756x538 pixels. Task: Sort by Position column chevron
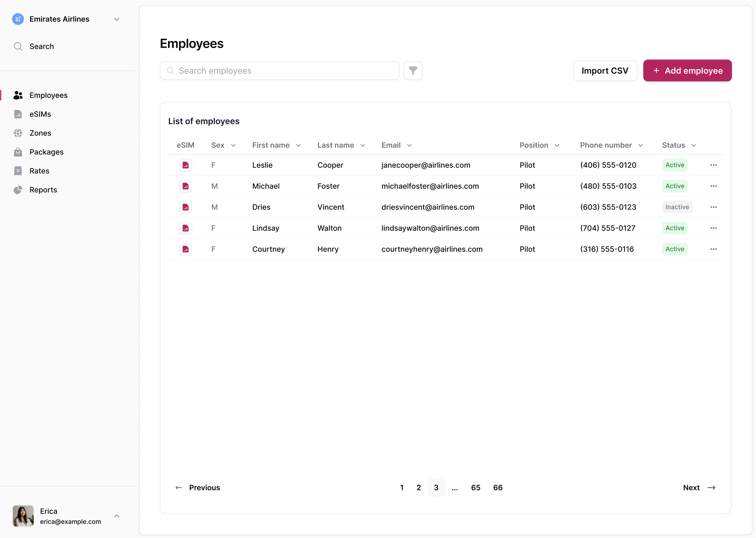click(x=557, y=145)
